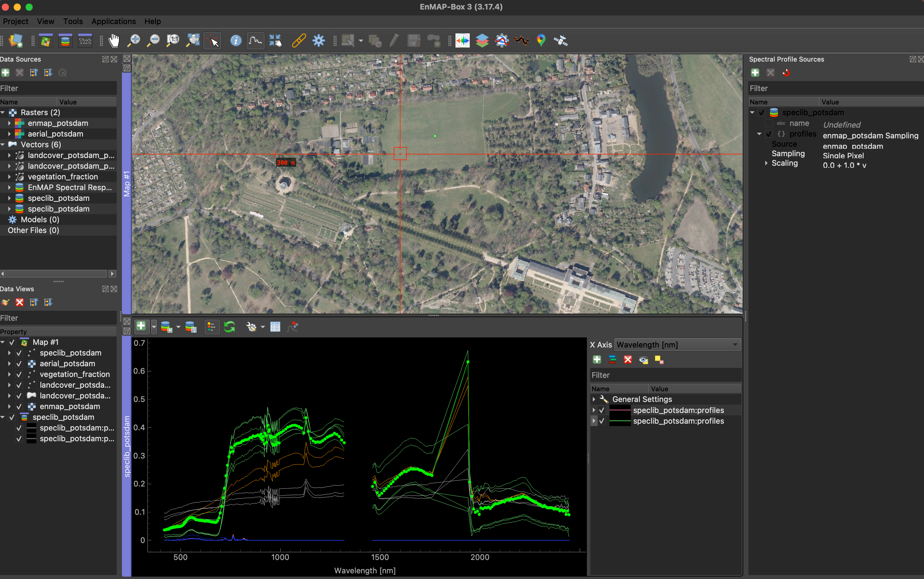Open the location browser pin icon
Screen dimensions: 924x579
[x=541, y=40]
